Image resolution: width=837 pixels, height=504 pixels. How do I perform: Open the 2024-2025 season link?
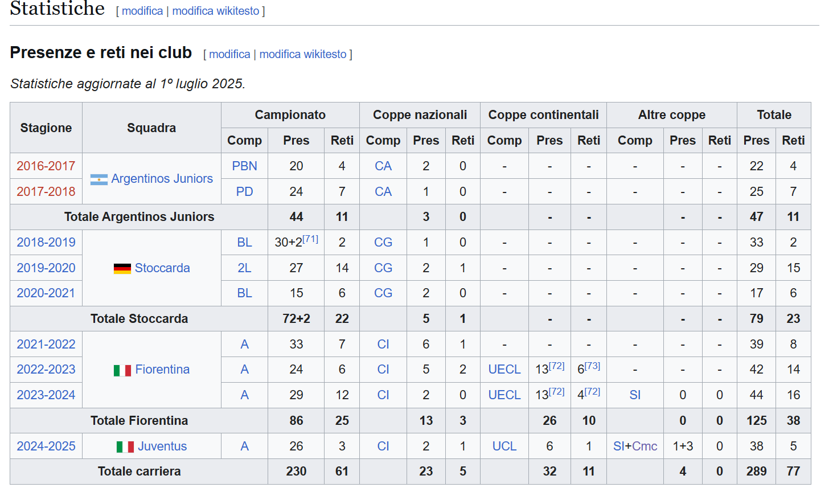(46, 446)
